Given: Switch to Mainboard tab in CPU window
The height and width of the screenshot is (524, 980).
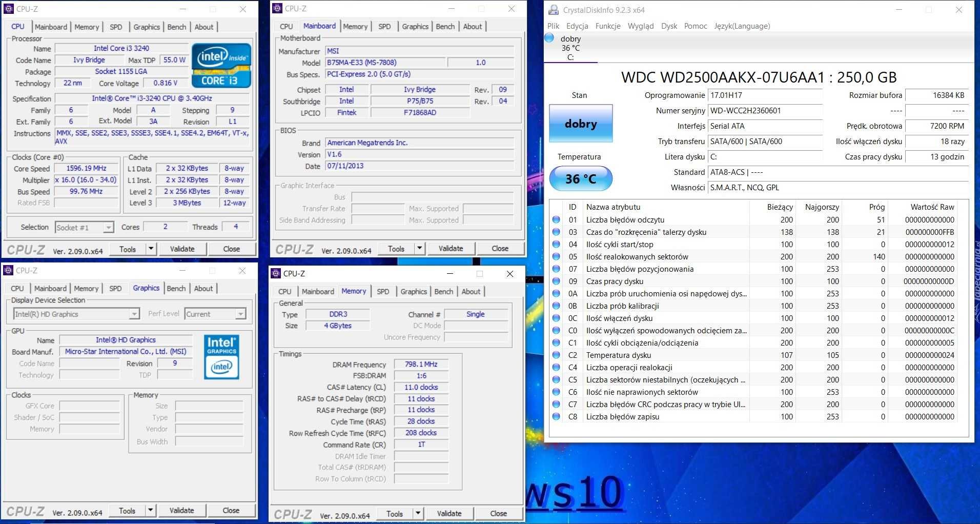Looking at the screenshot, I should tap(51, 27).
